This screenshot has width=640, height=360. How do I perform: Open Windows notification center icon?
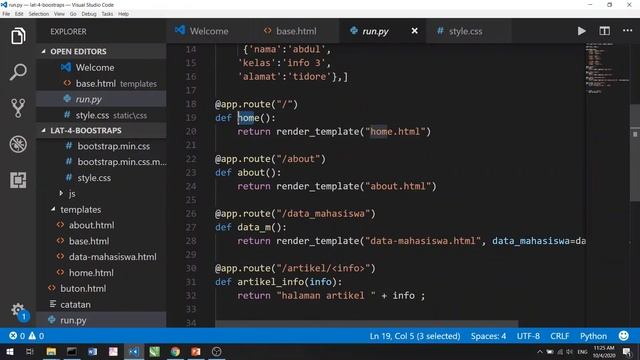click(627, 351)
